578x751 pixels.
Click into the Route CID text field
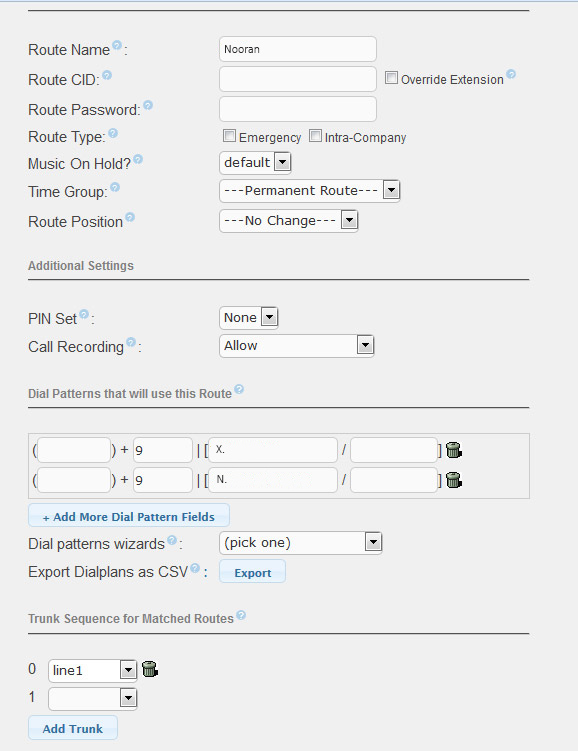click(298, 79)
